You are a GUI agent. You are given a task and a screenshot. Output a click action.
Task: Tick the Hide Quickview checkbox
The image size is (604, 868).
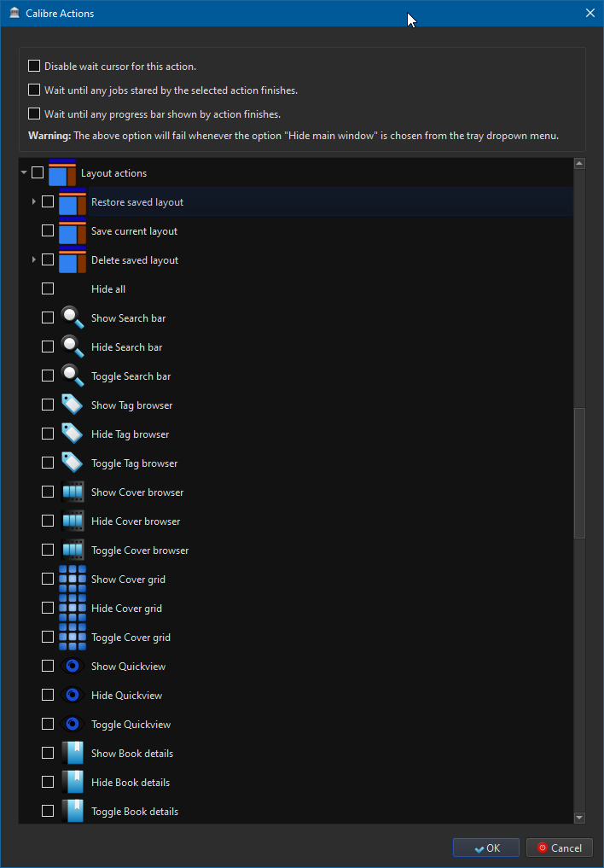(48, 695)
